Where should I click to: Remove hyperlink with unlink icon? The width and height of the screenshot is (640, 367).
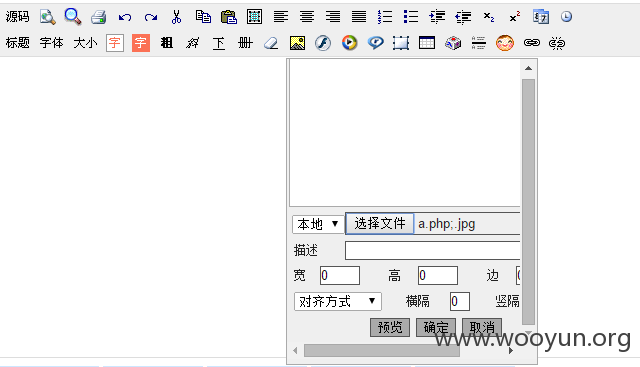[557, 43]
